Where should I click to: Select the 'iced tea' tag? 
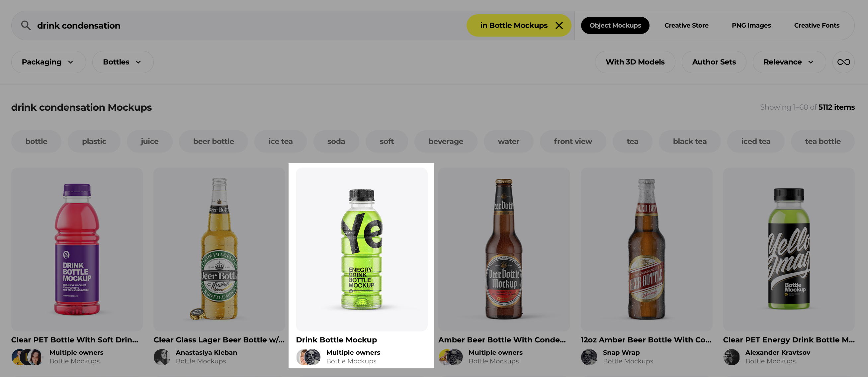(x=755, y=141)
